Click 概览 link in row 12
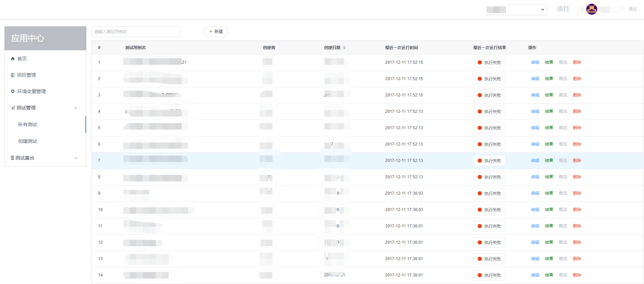 click(x=563, y=242)
